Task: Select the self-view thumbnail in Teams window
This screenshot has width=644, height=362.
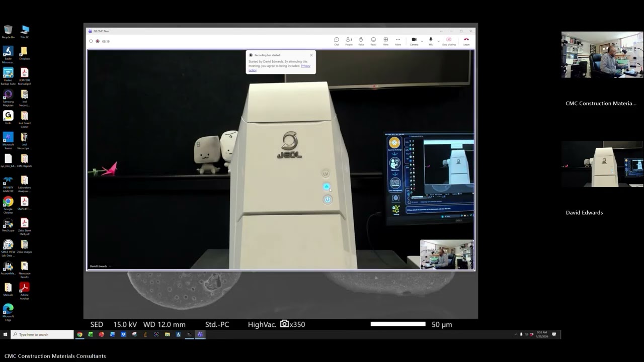Action: coord(447,254)
